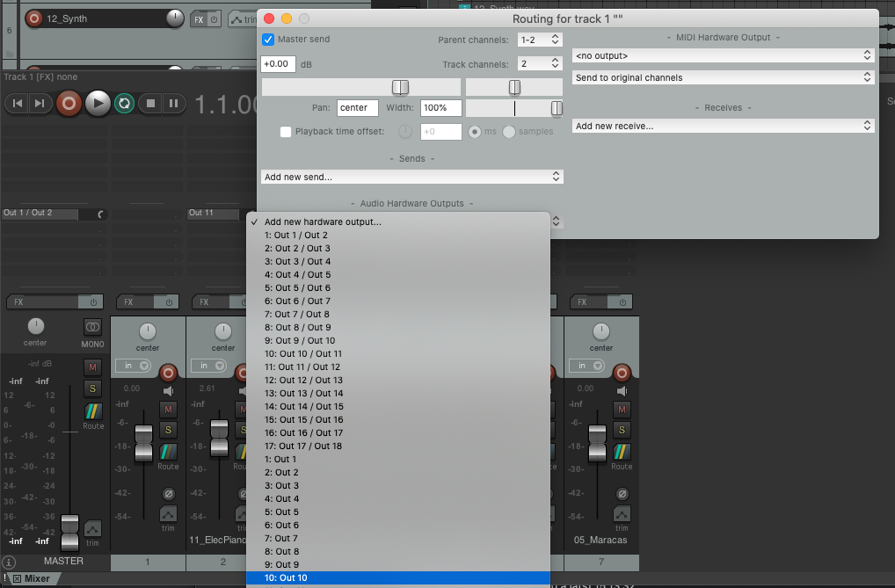Click the Mixer tab at the bottom
895x588 pixels.
(33, 579)
